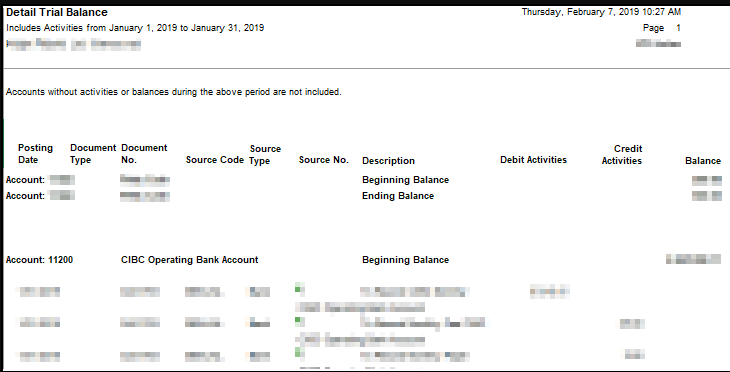The width and height of the screenshot is (730, 372).
Task: Click the Accounts without activities notice text
Action: pos(174,92)
